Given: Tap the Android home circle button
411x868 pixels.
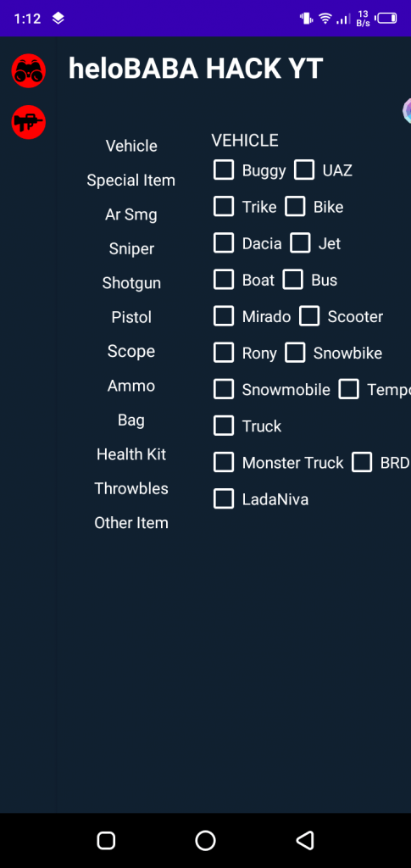Looking at the screenshot, I should [x=205, y=840].
